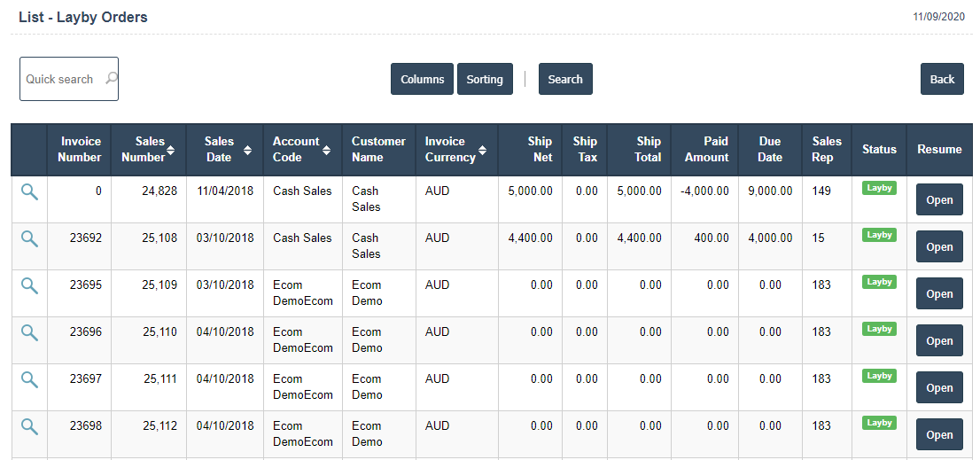Open layby order for invoice 23692
This screenshot has height=460, width=980.
[939, 247]
